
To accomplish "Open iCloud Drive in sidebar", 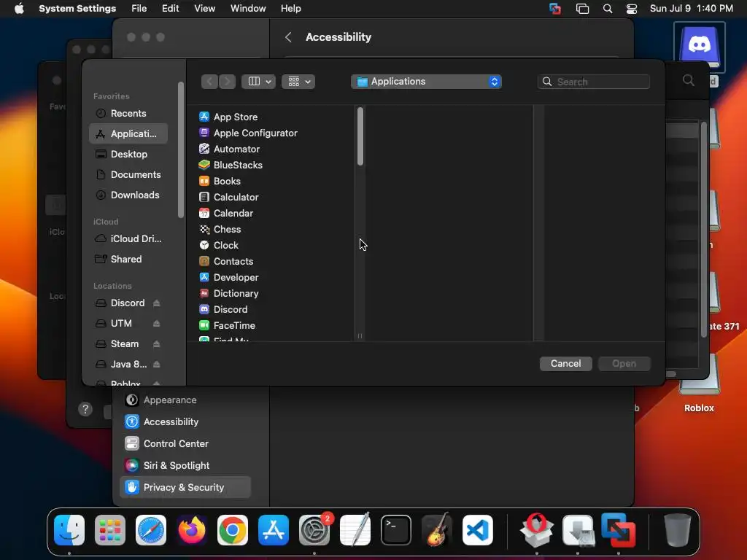I will tap(128, 238).
